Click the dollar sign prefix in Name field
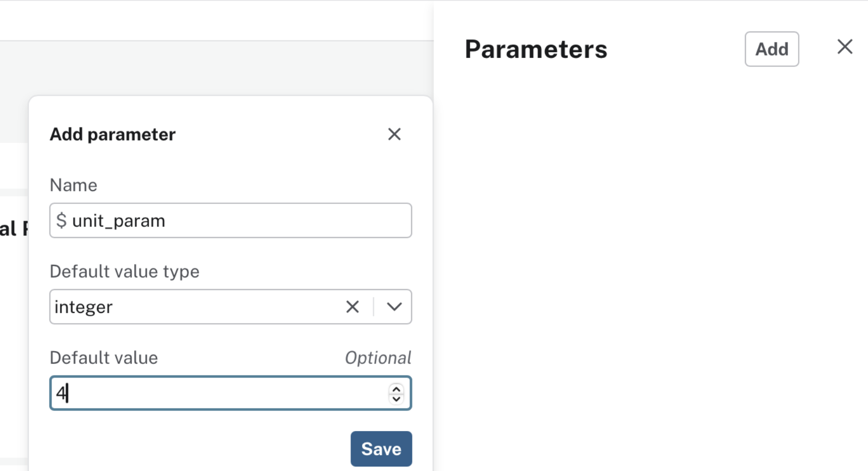868x471 pixels. point(61,220)
